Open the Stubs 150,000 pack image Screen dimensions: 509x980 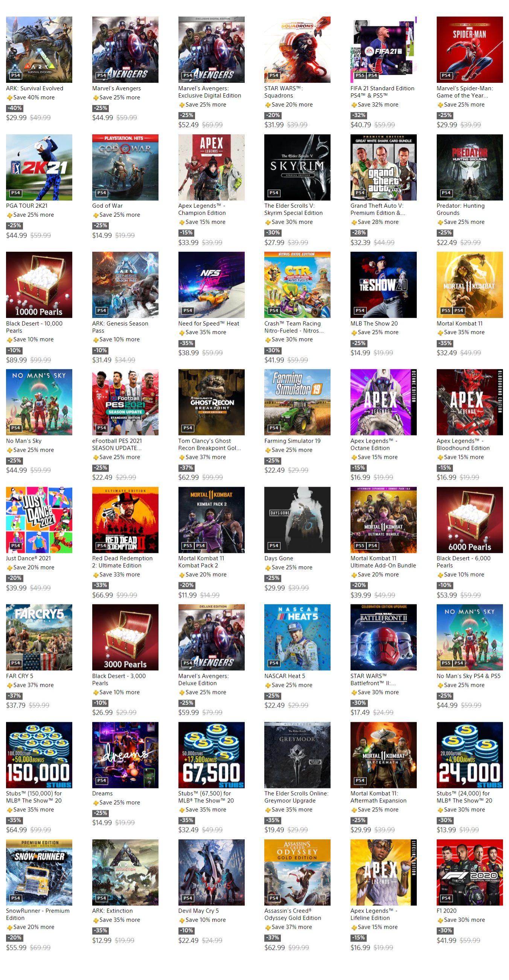(x=39, y=755)
